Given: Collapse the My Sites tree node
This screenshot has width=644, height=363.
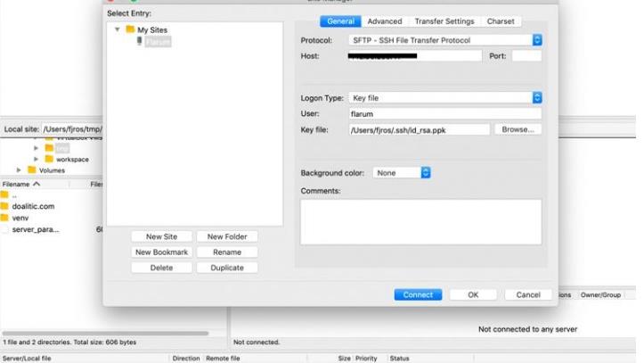Looking at the screenshot, I should 117,29.
